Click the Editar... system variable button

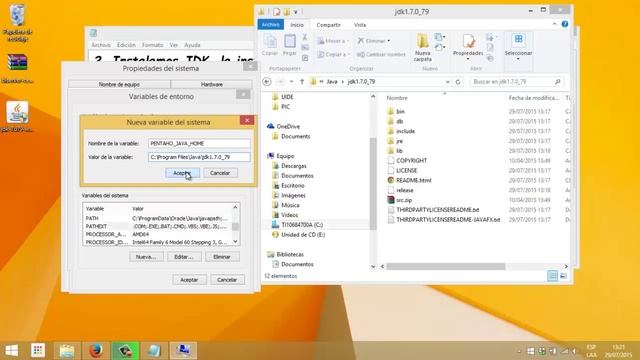click(x=184, y=257)
